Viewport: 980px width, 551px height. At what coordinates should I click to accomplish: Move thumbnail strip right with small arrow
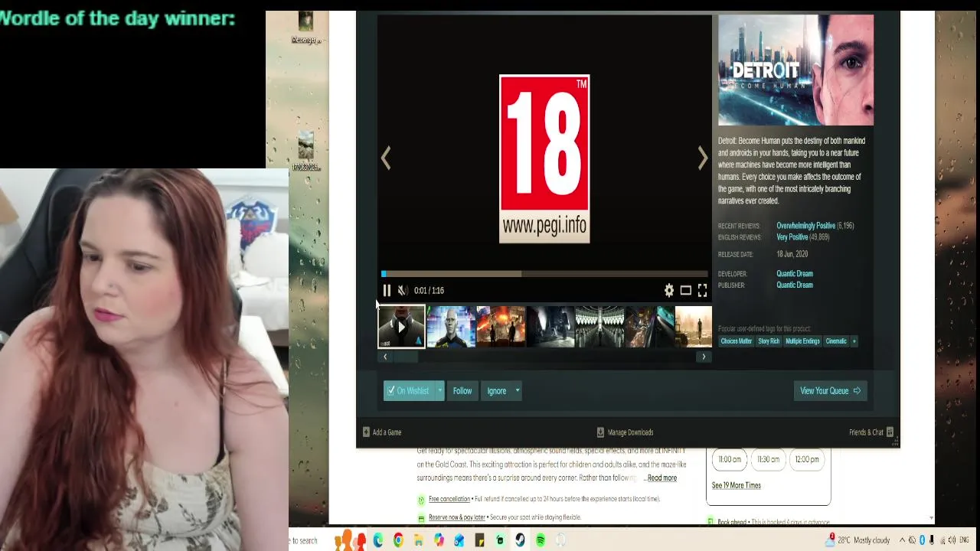[x=704, y=357]
